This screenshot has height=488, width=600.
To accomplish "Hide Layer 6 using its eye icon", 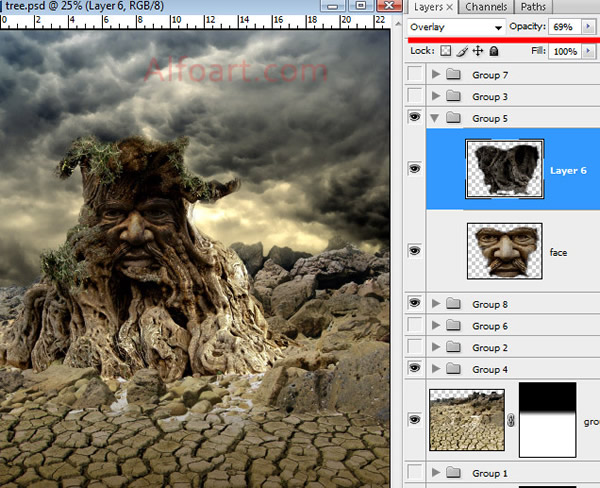I will [x=414, y=169].
